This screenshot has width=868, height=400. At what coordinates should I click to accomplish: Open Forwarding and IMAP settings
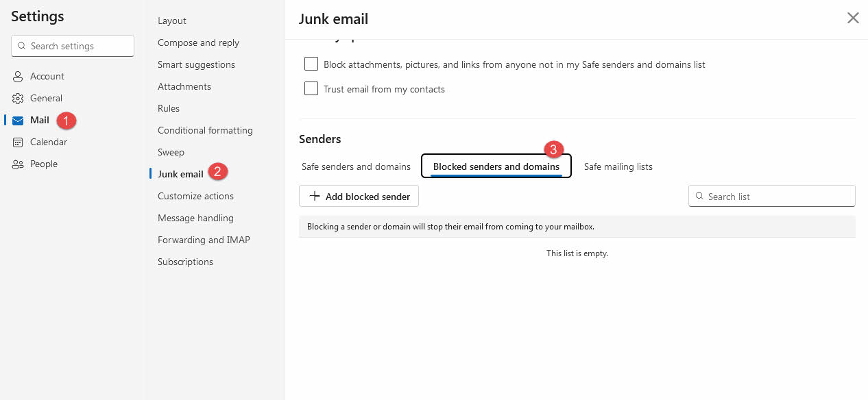204,240
